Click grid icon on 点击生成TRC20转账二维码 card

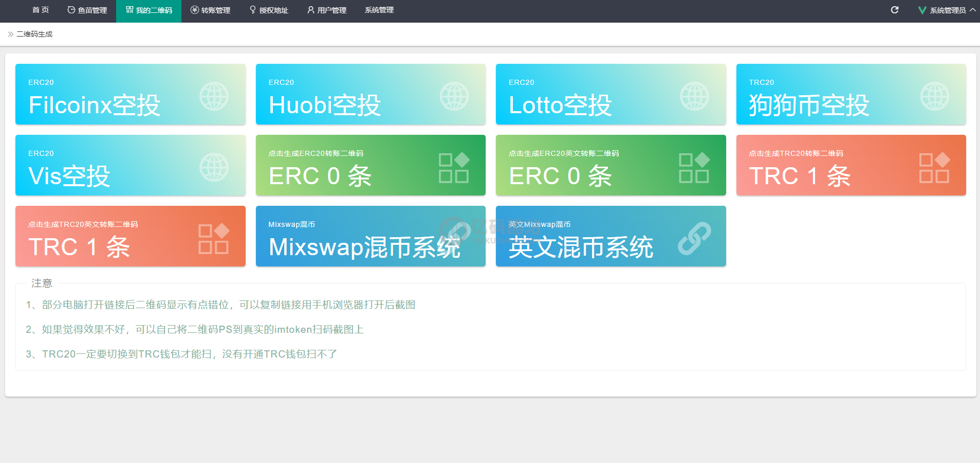tap(934, 168)
